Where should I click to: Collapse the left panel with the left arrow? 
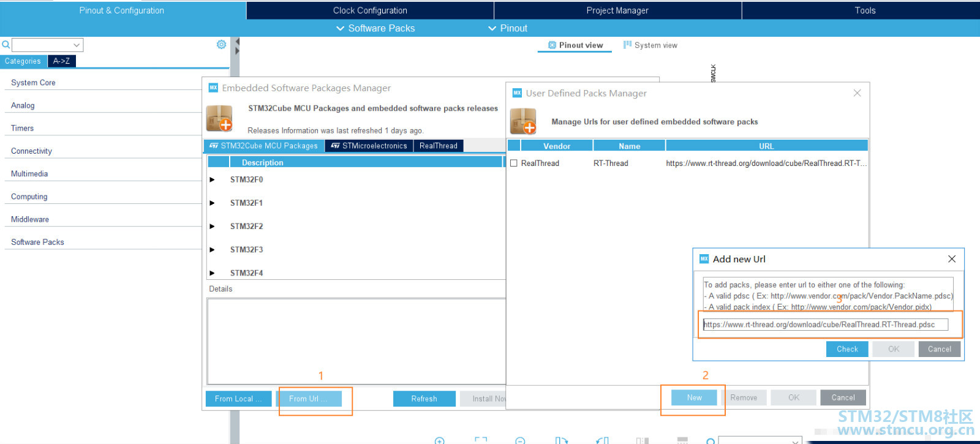point(237,42)
